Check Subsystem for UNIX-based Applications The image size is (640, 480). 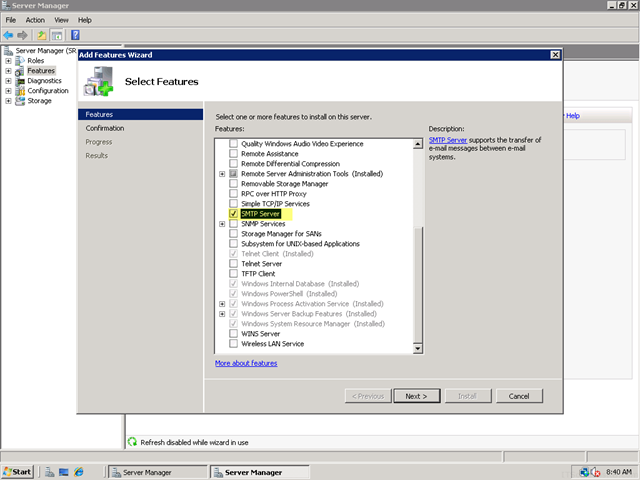233,244
